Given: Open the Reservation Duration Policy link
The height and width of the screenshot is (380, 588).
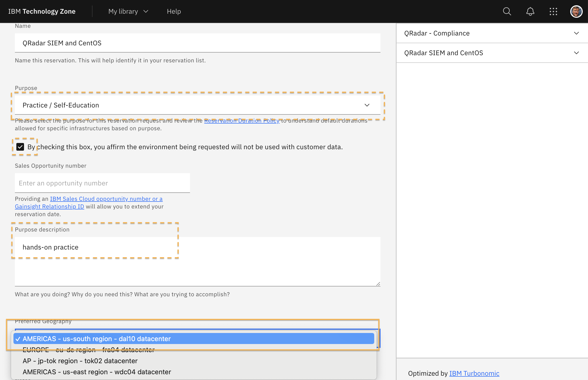Looking at the screenshot, I should pyautogui.click(x=241, y=121).
